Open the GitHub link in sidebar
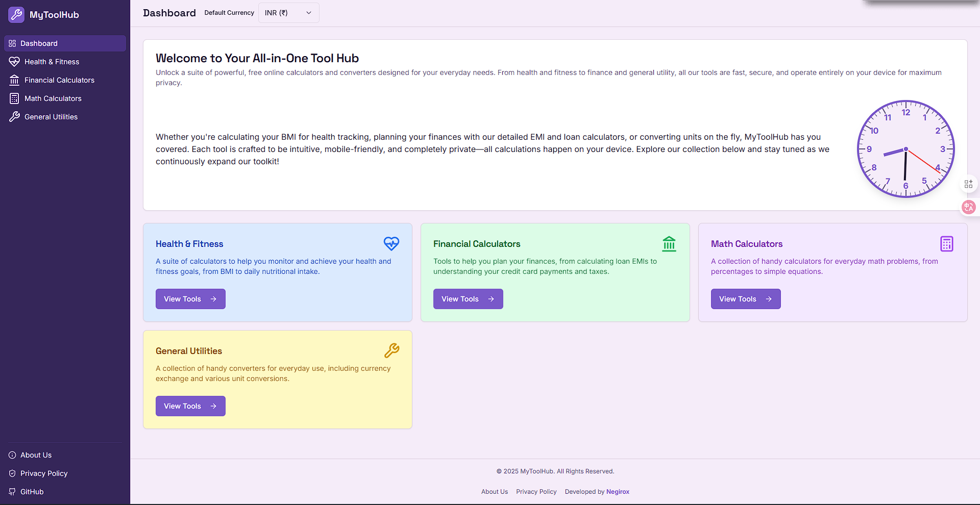Image resolution: width=980 pixels, height=505 pixels. 65,492
